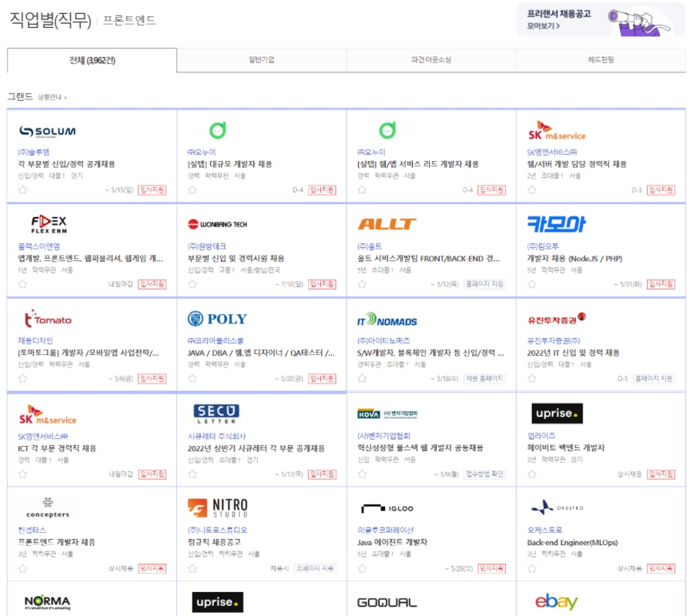This screenshot has height=616, width=693.
Task: Open the company link 시큐레터 주식회사
Action: point(217,436)
